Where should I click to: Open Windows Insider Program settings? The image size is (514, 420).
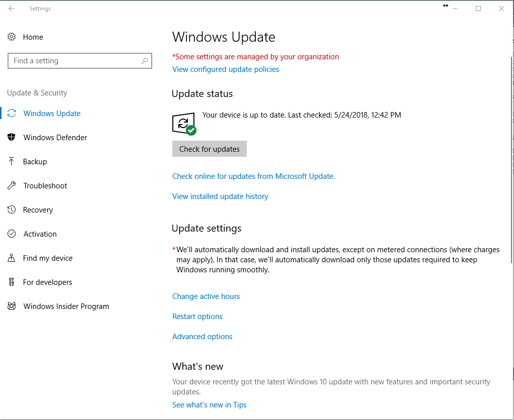[66, 306]
